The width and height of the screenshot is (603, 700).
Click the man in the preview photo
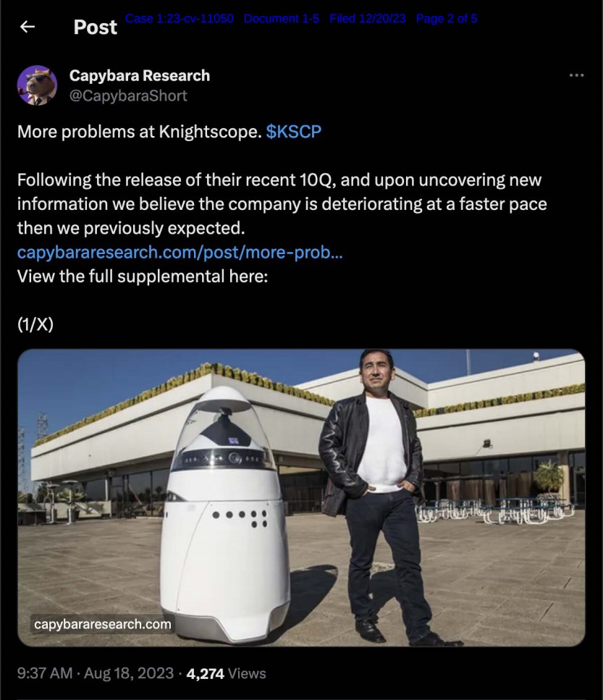pyautogui.click(x=379, y=496)
